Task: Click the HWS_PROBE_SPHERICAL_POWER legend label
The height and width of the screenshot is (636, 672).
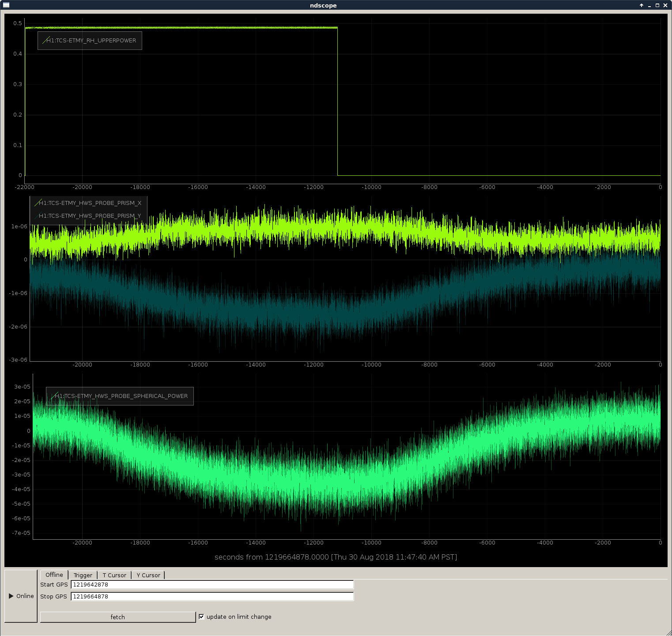Action: 122,396
